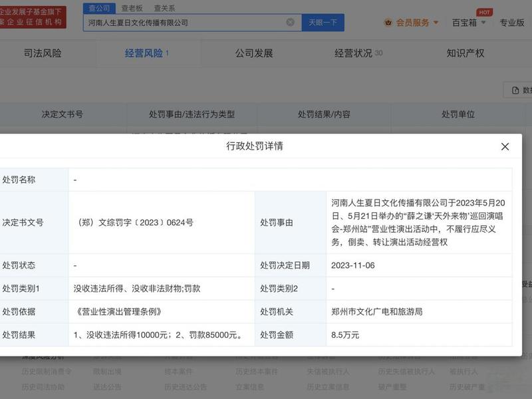Click the 历史限制消费令 link behind dialog

(x=47, y=372)
